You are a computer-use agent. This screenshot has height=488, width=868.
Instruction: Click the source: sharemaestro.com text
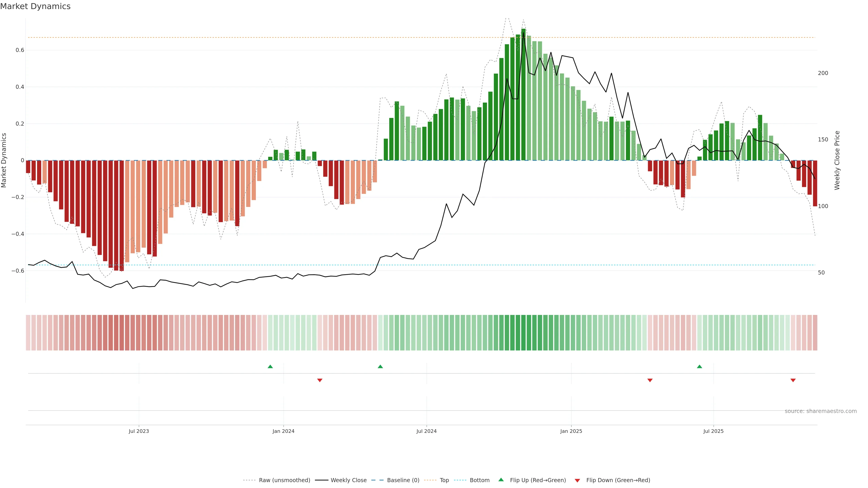click(821, 411)
